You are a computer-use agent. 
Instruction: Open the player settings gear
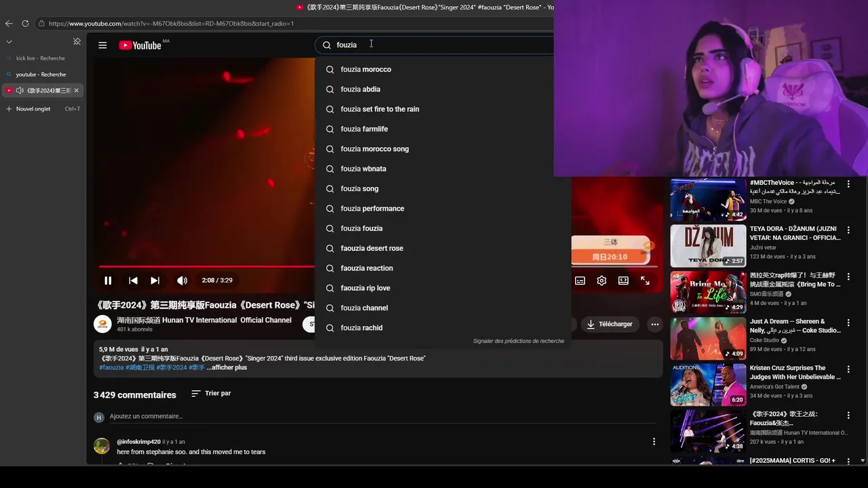click(x=601, y=281)
